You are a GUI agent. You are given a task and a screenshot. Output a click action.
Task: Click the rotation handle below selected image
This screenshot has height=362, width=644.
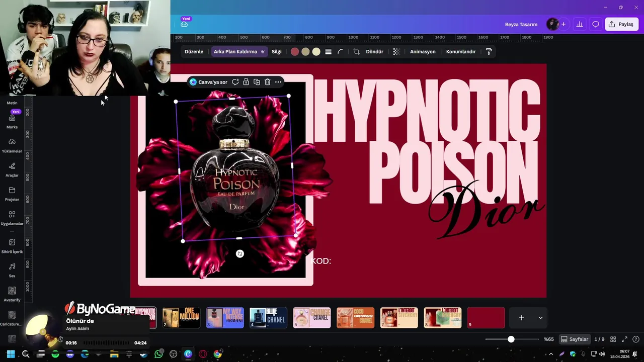click(240, 254)
